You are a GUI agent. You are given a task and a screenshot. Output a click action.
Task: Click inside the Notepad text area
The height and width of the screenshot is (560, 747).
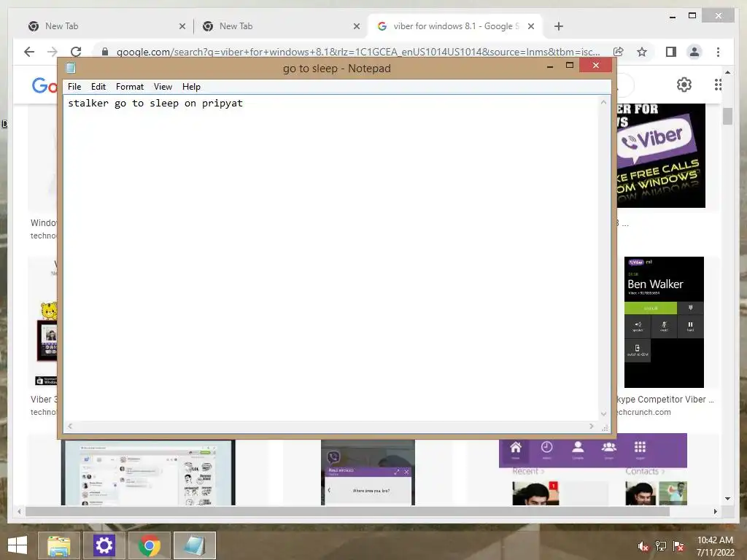click(x=330, y=257)
